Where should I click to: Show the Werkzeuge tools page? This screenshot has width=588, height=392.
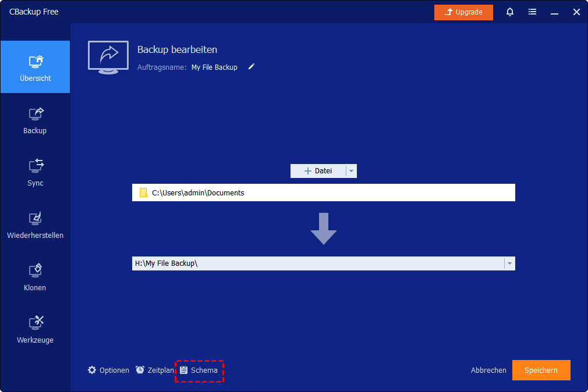(x=35, y=329)
